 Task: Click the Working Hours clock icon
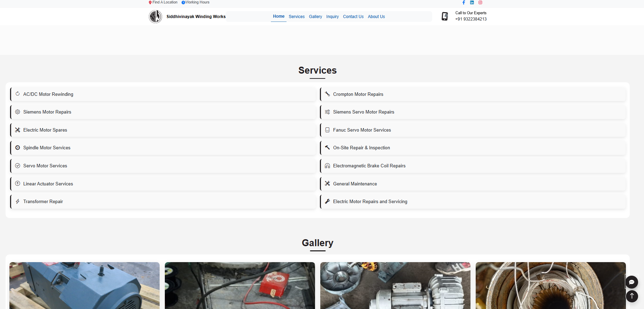coord(183,2)
